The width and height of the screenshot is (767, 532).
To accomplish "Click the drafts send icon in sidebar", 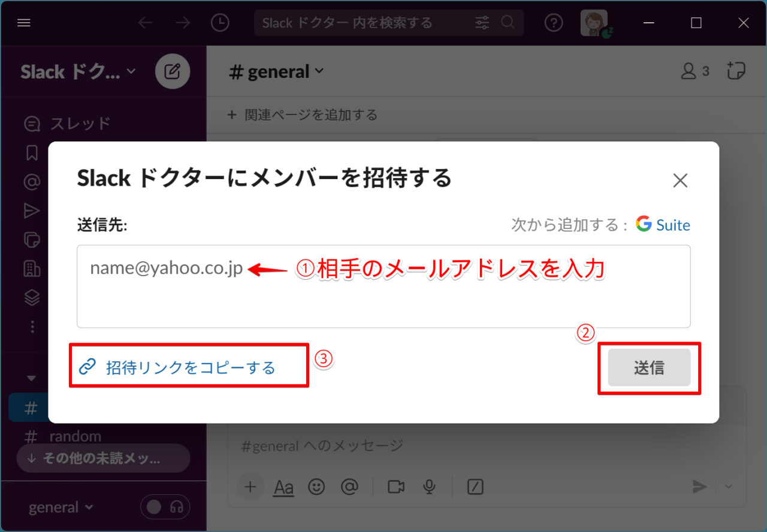I will (32, 210).
